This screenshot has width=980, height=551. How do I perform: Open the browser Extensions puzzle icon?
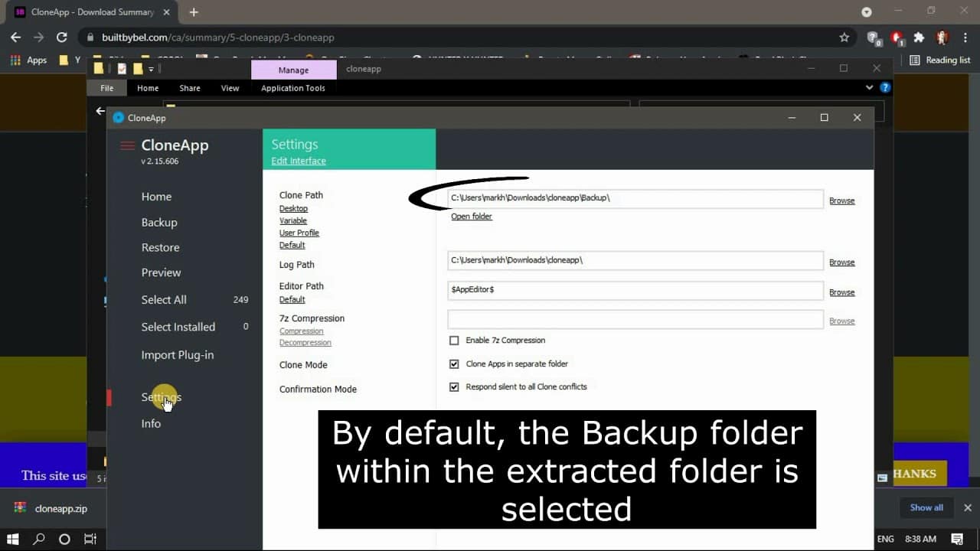919,37
